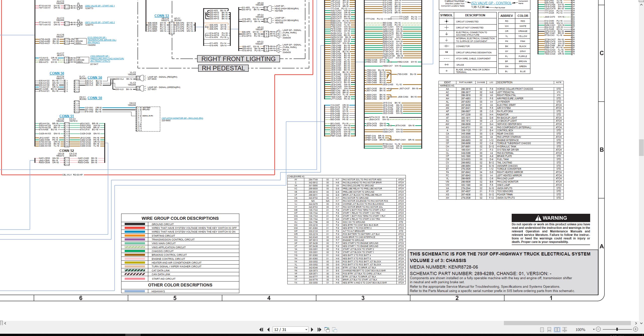Click the WIRE GROUP COLOR DESCRIPTIONS heading
This screenshot has width=644, height=336.
(180, 218)
